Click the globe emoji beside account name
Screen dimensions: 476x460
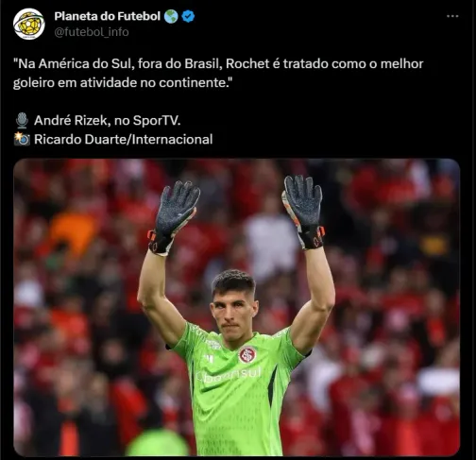171,16
